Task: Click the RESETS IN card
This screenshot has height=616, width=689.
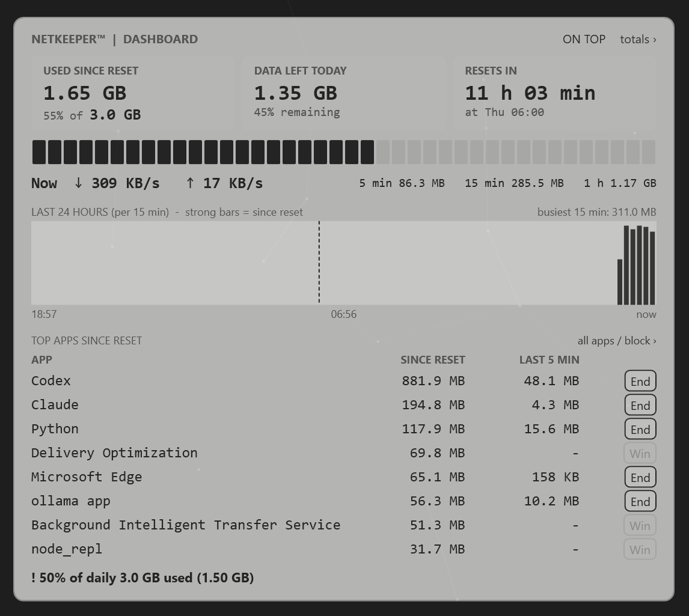Action: [554, 93]
